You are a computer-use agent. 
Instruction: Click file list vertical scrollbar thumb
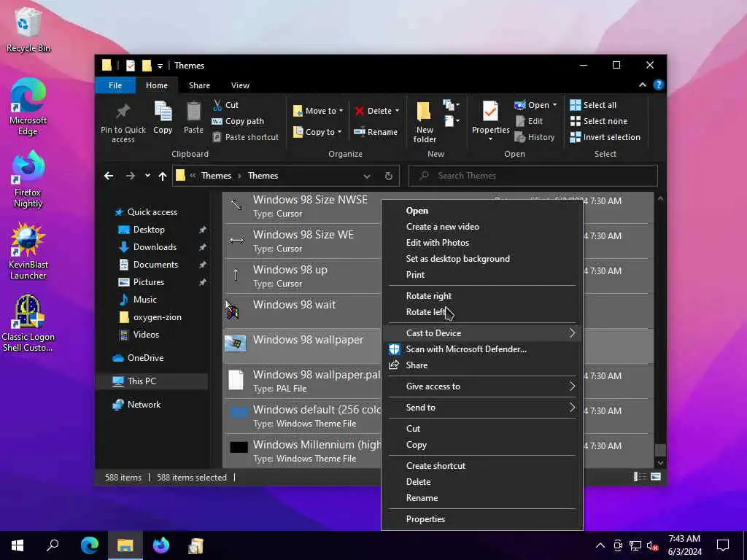click(x=660, y=451)
